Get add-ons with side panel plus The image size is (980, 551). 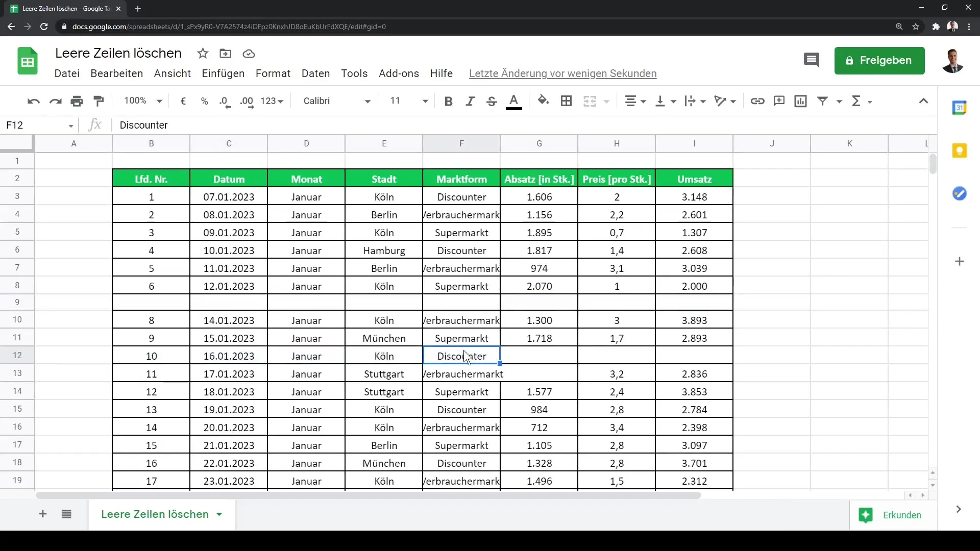(960, 261)
